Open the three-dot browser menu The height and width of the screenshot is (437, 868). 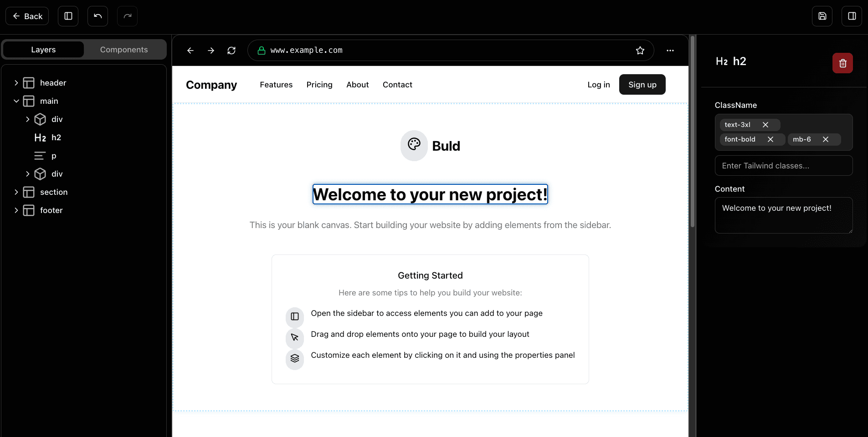click(670, 51)
